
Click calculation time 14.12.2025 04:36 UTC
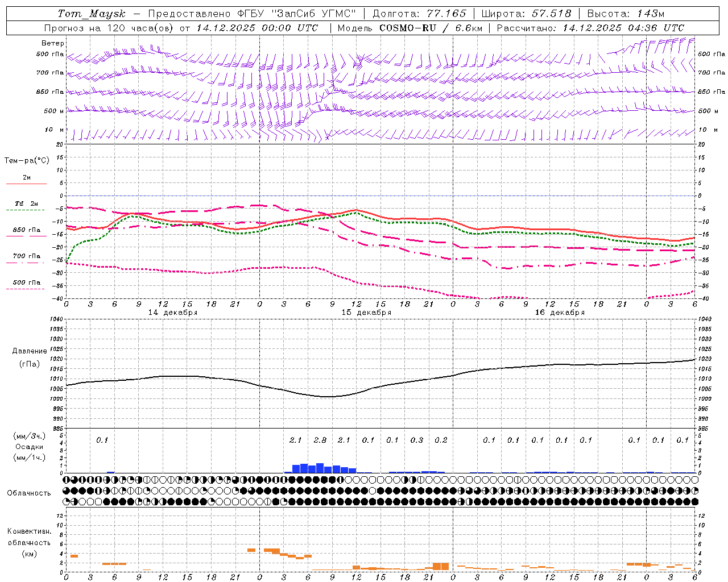[x=623, y=28]
